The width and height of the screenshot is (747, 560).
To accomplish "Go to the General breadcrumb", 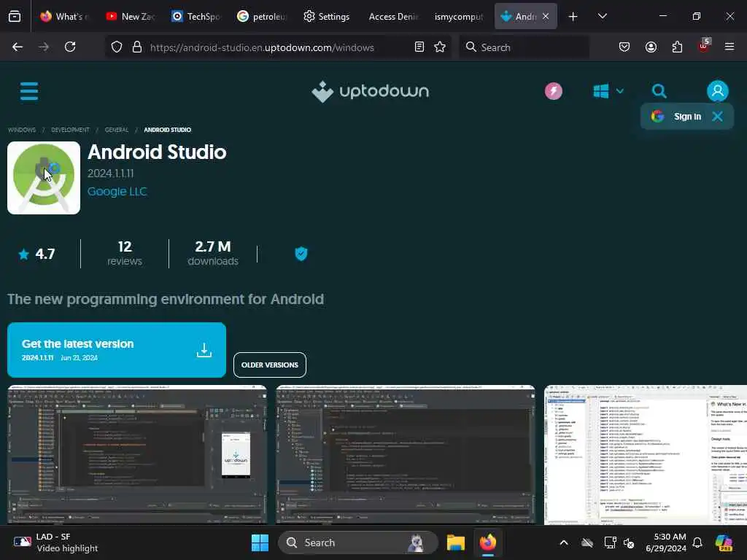I will coord(117,130).
